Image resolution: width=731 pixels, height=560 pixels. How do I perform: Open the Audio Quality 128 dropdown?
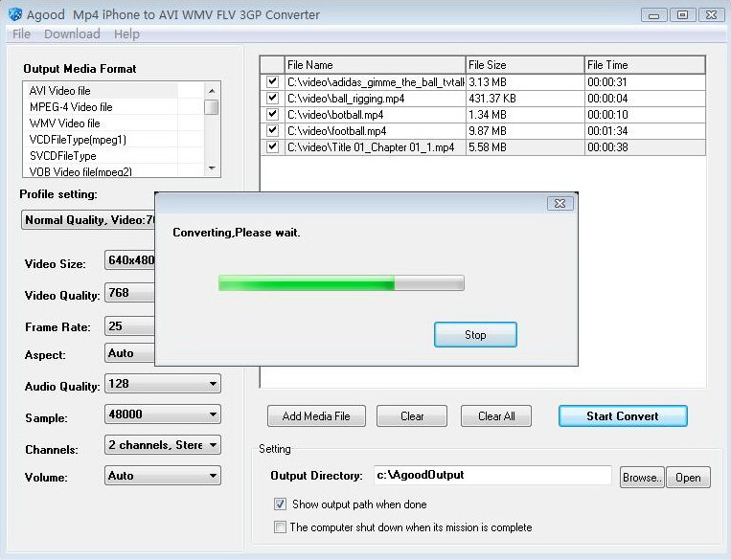point(163,384)
